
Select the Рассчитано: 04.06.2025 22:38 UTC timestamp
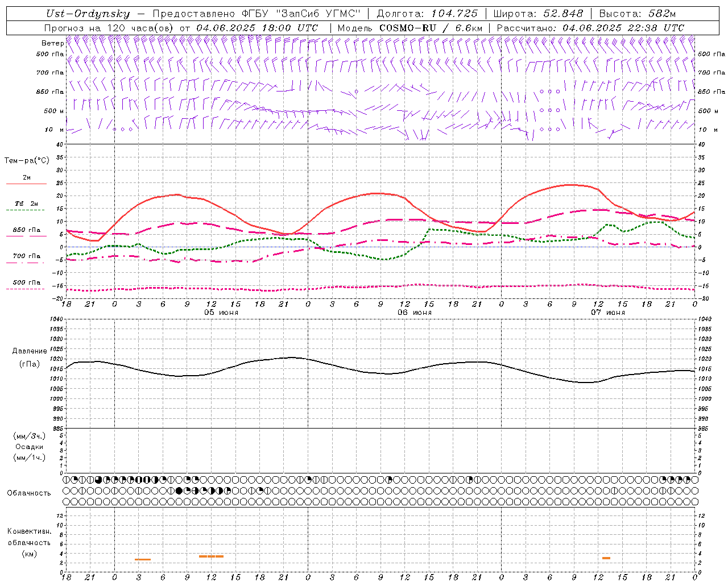pyautogui.click(x=590, y=28)
